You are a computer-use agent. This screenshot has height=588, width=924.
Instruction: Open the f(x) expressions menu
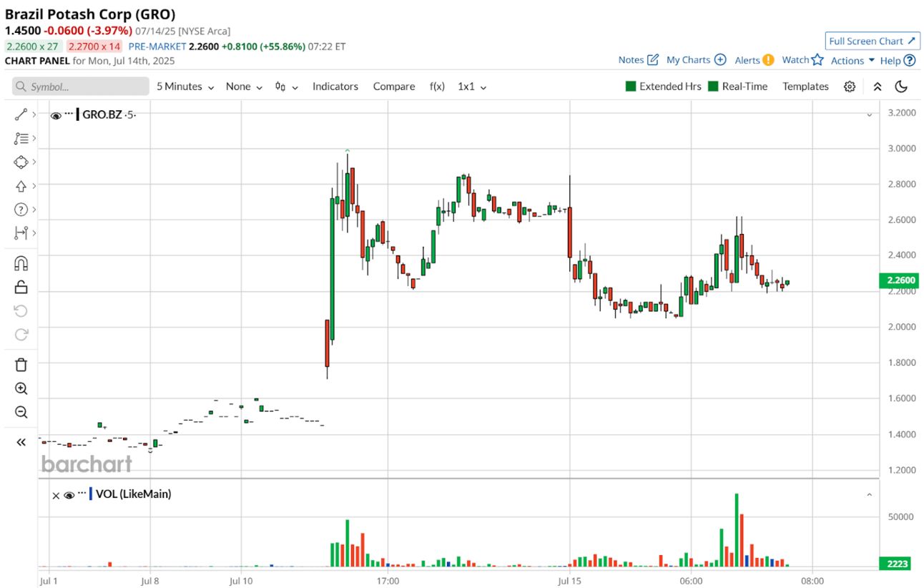click(437, 87)
